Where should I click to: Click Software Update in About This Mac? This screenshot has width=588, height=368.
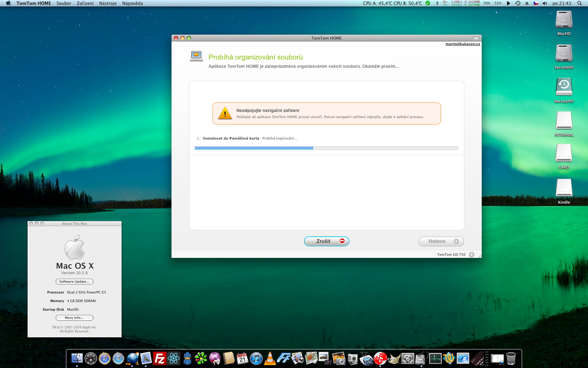[74, 282]
